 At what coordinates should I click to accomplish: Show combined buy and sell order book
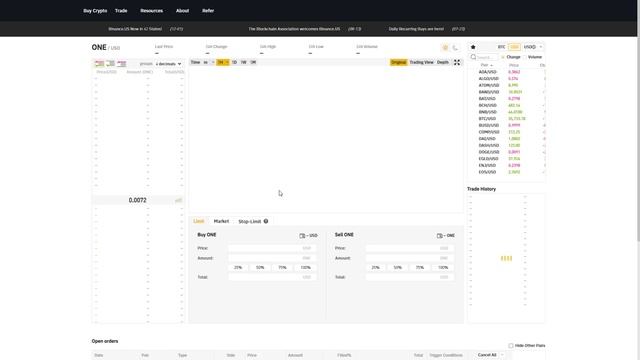pos(99,64)
